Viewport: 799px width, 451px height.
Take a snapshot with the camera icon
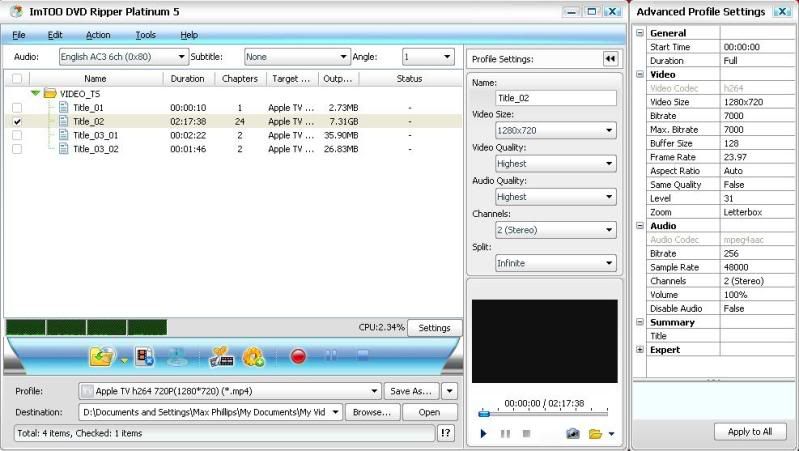573,434
